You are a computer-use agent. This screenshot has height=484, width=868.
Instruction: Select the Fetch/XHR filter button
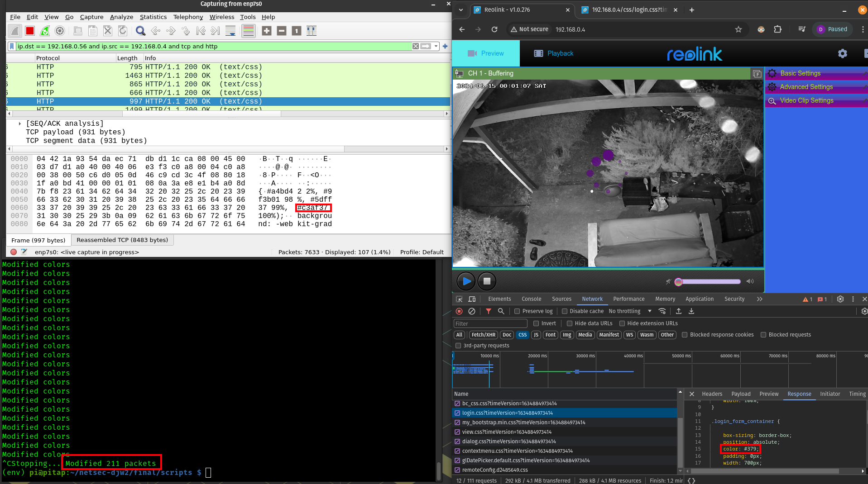coord(483,335)
